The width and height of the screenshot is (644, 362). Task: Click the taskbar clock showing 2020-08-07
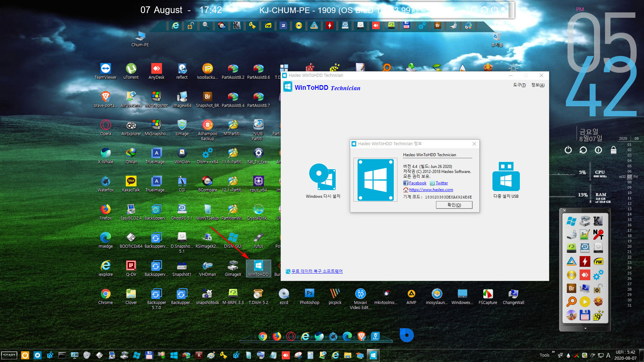pyautogui.click(x=625, y=355)
